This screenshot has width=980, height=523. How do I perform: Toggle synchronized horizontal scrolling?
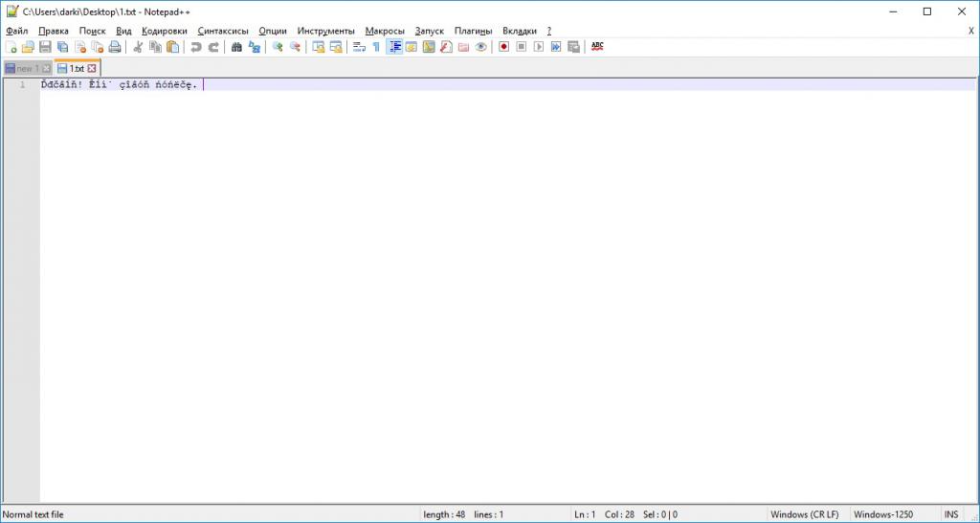point(336,47)
